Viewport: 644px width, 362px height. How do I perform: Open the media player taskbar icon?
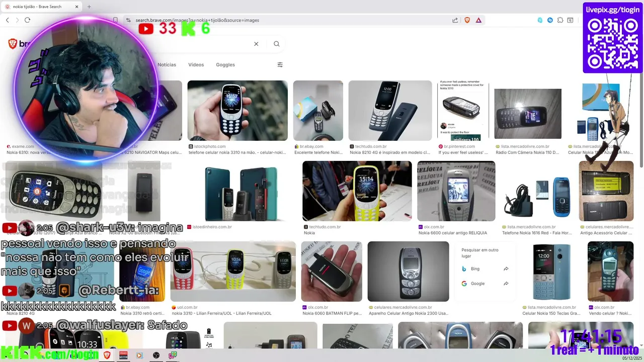(x=140, y=355)
